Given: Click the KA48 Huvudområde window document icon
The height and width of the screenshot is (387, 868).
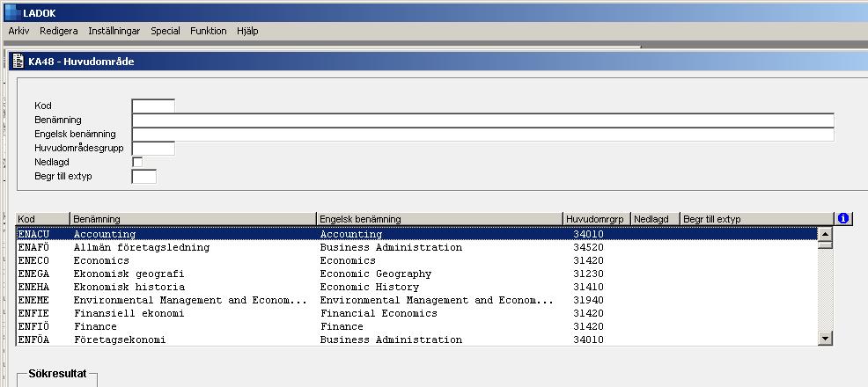Looking at the screenshot, I should click(18, 61).
